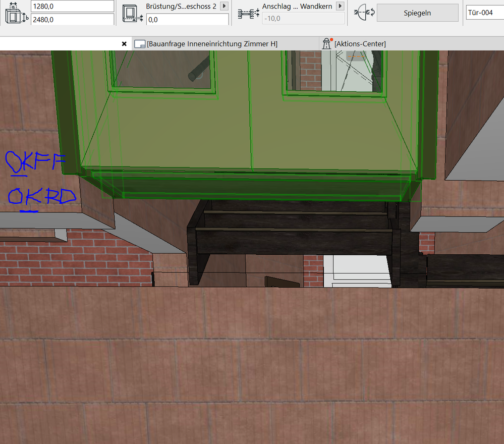The width and height of the screenshot is (504, 444).
Task: Open the Brüstung/S...eschoss 2 dropdown arrow
Action: click(225, 6)
